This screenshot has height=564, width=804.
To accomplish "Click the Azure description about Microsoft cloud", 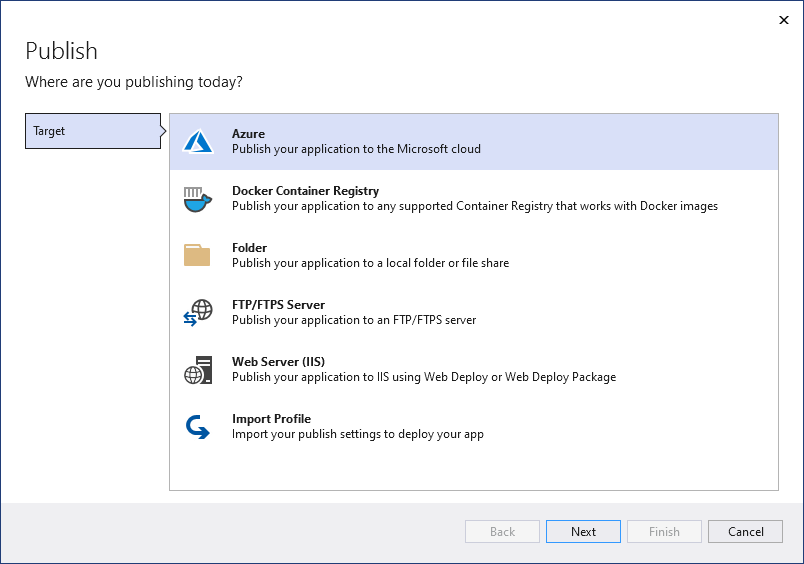I will [x=356, y=149].
